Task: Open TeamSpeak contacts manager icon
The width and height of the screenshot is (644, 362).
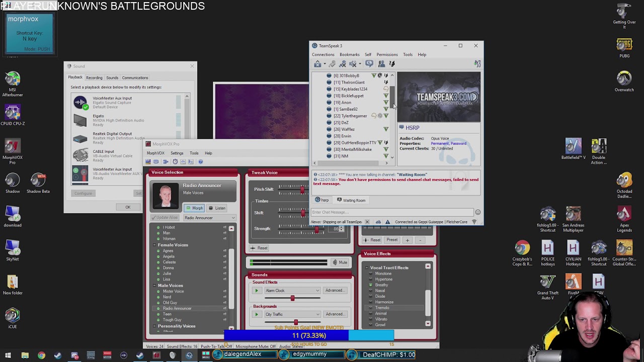Action: pyautogui.click(x=381, y=64)
